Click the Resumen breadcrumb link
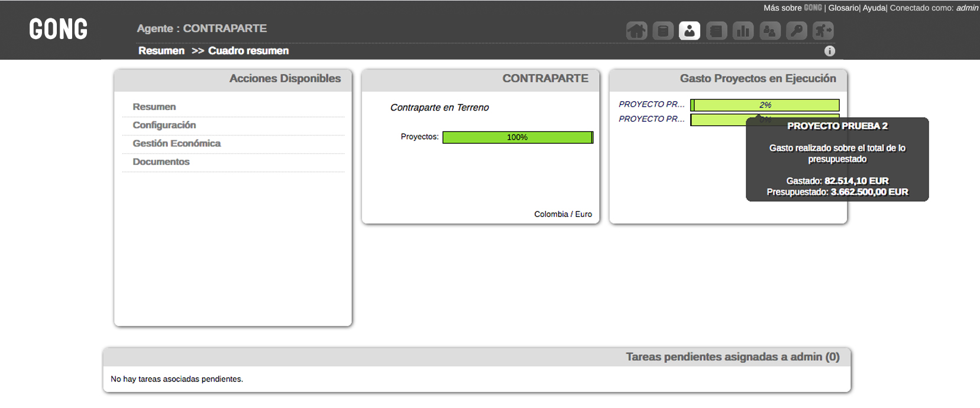The image size is (980, 408). coord(161,51)
